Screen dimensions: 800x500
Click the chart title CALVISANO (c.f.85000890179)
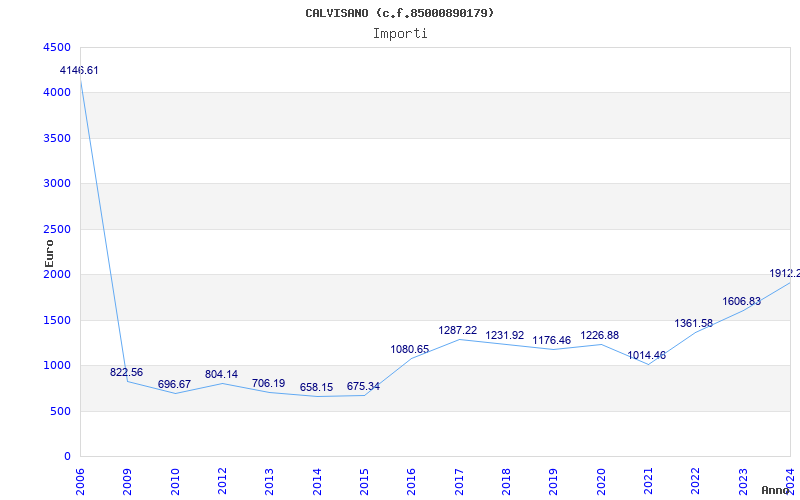pos(400,13)
